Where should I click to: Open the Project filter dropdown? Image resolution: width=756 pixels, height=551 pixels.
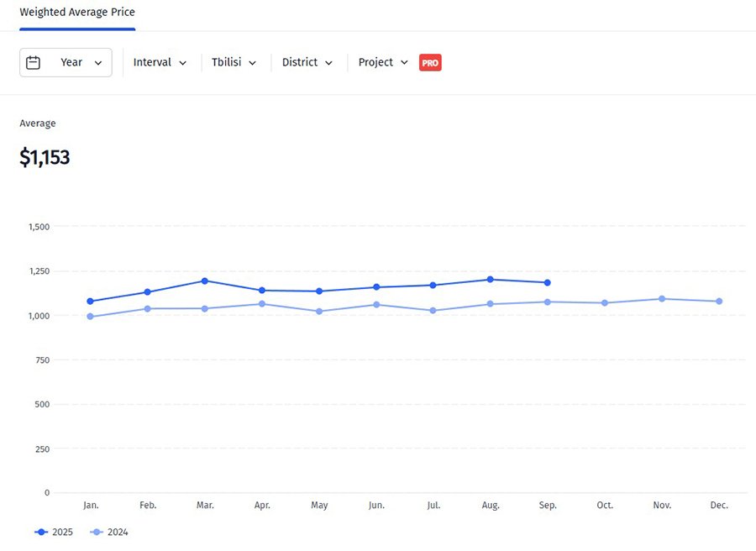pos(383,62)
